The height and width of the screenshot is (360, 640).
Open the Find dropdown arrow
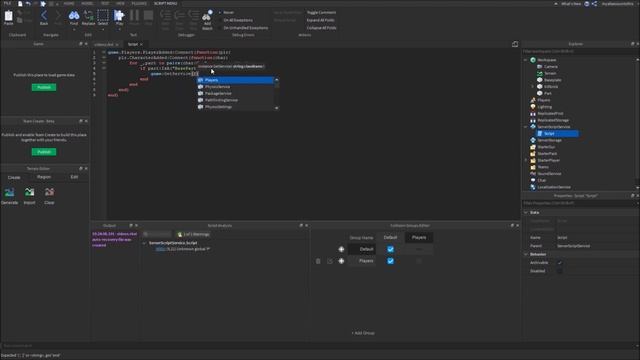74,29
